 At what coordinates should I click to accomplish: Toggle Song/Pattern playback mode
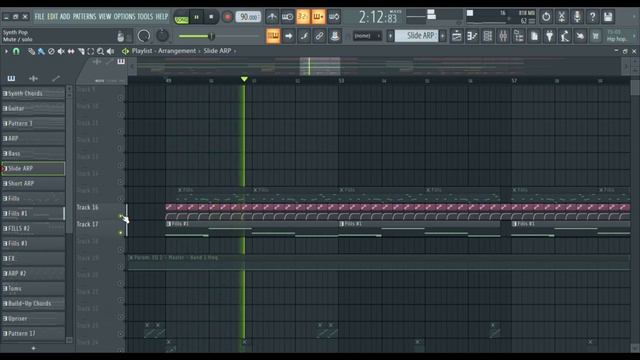point(181,18)
